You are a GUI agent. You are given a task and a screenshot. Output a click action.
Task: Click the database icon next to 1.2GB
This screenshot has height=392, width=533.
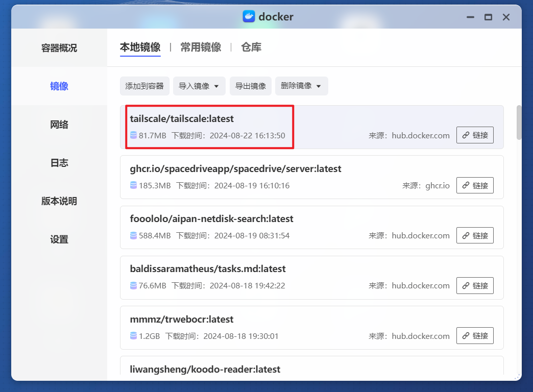(134, 336)
